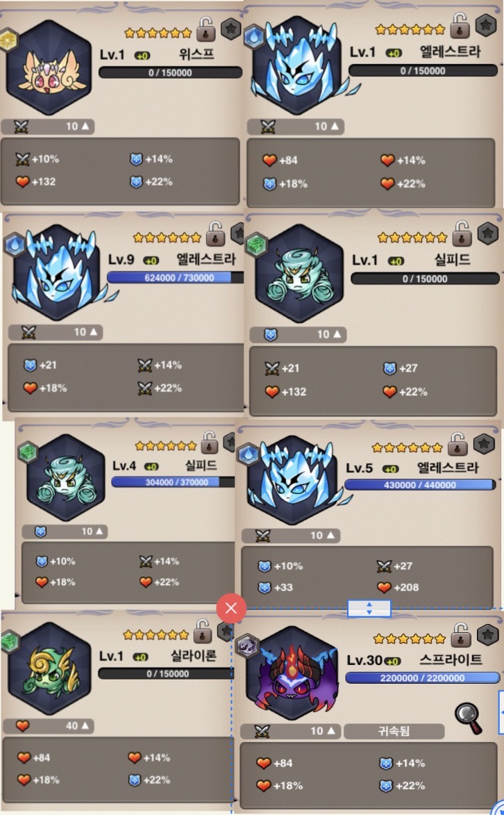Click the blue resize handle with arrows
The width and height of the screenshot is (504, 815).
click(369, 608)
